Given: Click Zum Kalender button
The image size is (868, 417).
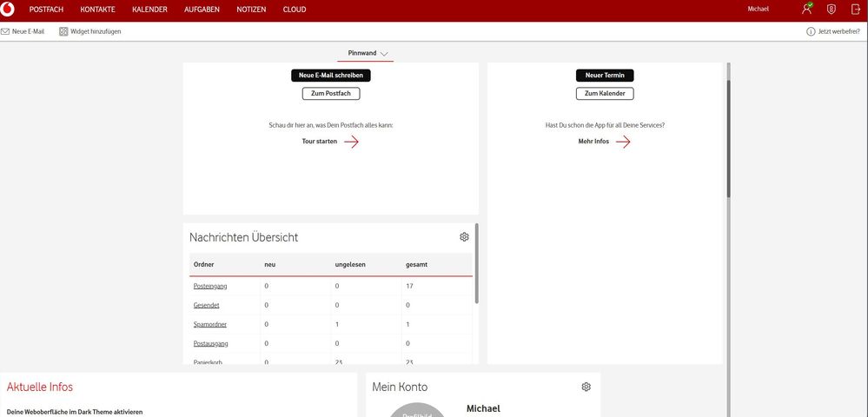Looking at the screenshot, I should point(605,94).
